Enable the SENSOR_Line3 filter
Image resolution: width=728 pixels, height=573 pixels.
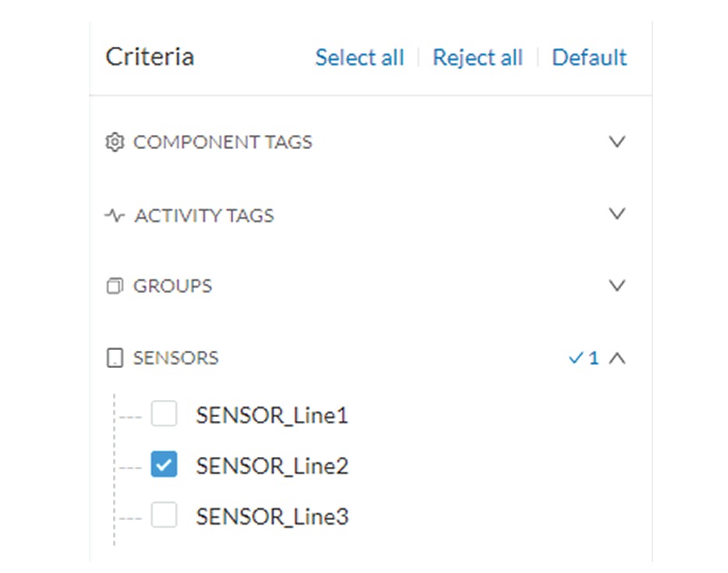[164, 516]
